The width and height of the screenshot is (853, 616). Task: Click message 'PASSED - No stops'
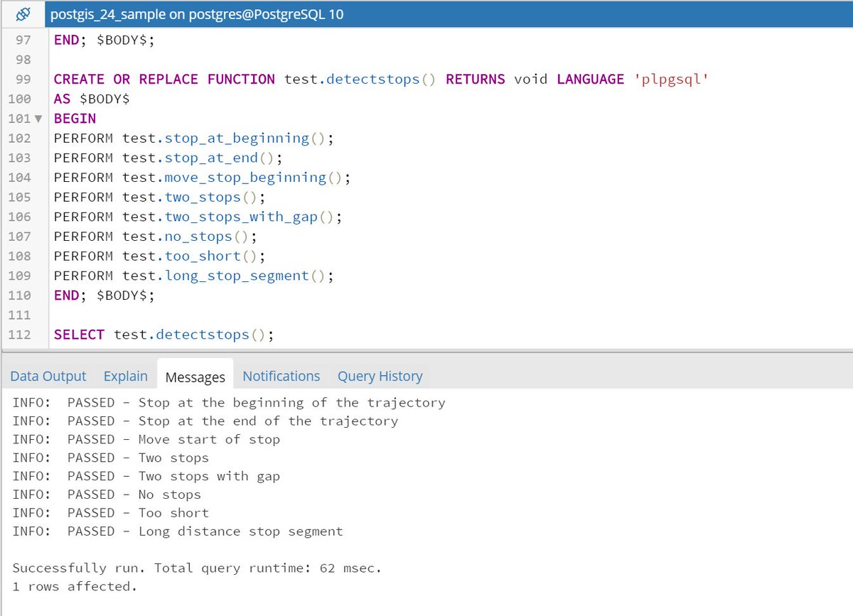click(x=134, y=495)
